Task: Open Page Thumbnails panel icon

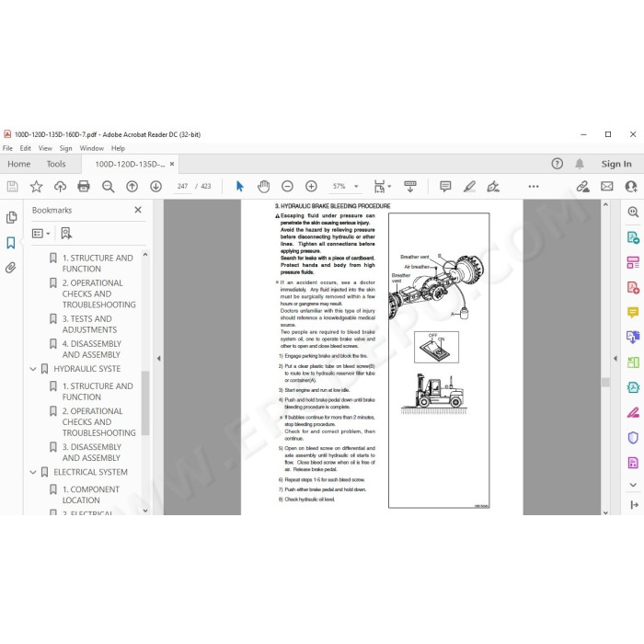Action: click(11, 217)
